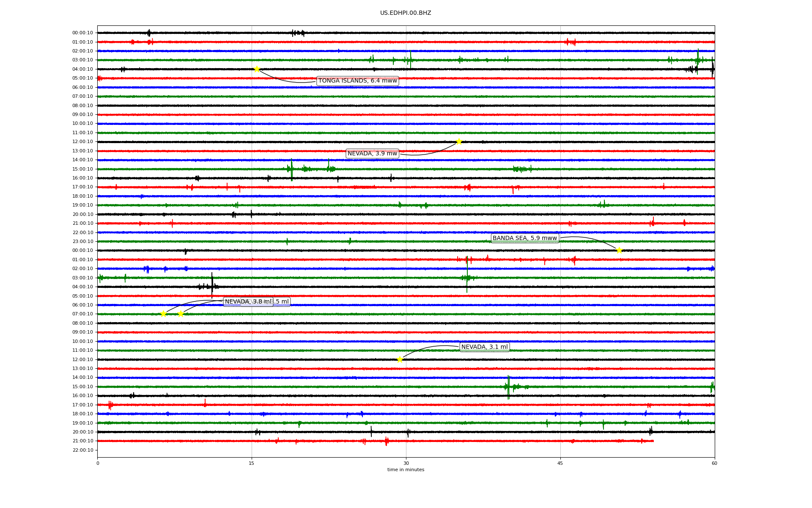Click the bottom 22:00:10 time label

coord(82,450)
